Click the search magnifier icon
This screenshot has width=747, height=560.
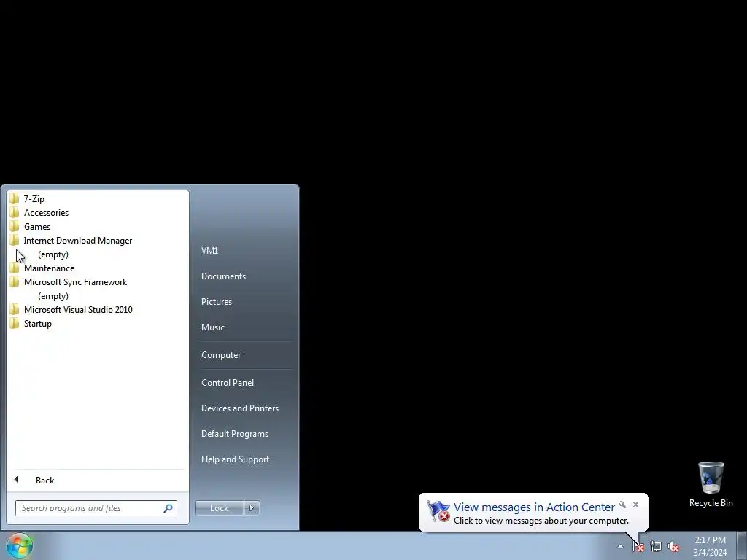click(x=169, y=508)
